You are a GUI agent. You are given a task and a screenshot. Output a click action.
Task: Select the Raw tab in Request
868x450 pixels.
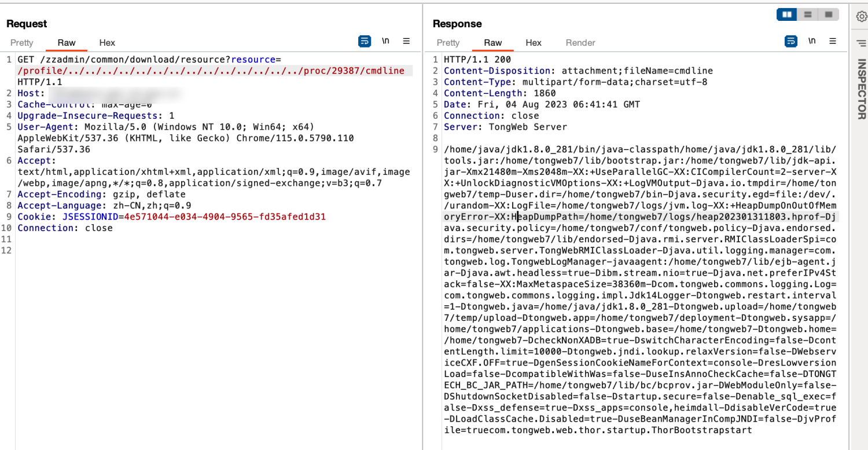67,42
